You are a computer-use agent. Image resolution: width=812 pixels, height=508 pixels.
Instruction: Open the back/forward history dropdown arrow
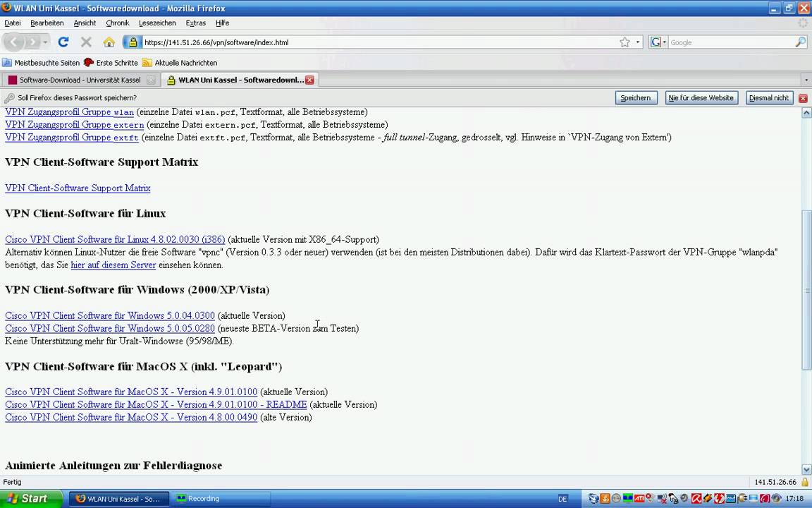pos(46,42)
